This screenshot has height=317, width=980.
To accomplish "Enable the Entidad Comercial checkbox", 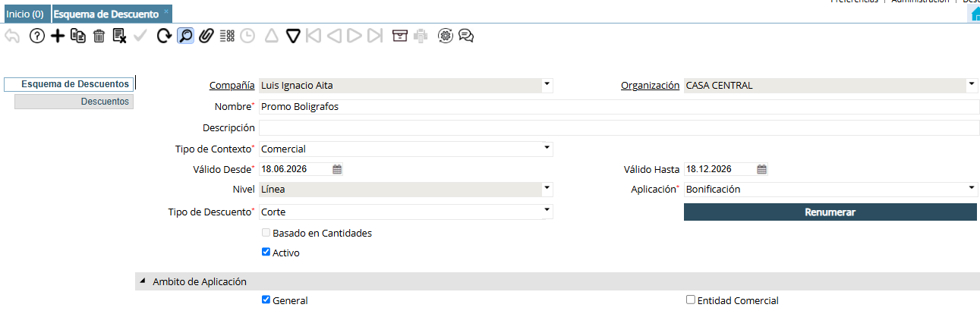I will click(690, 300).
